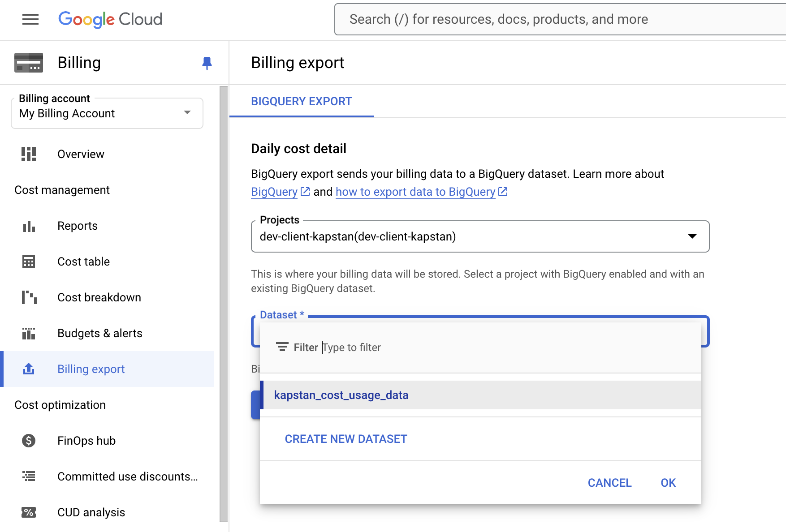Click CREATE NEW DATASET
The image size is (786, 532).
pos(346,439)
